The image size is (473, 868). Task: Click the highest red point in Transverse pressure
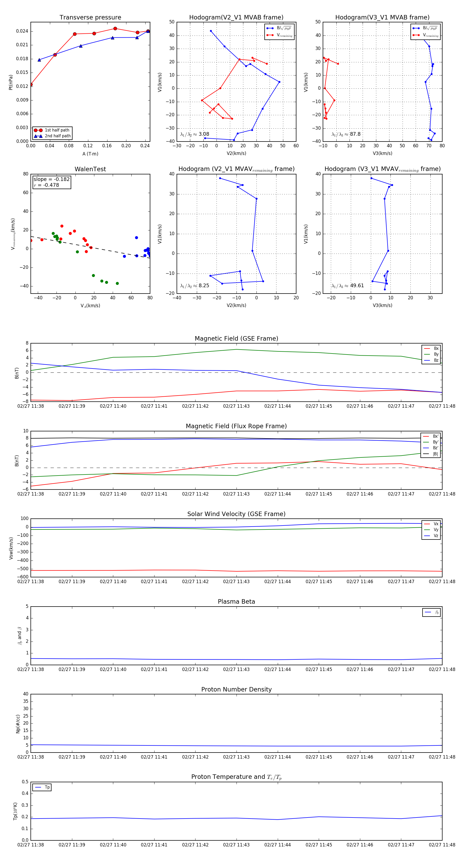click(x=115, y=29)
